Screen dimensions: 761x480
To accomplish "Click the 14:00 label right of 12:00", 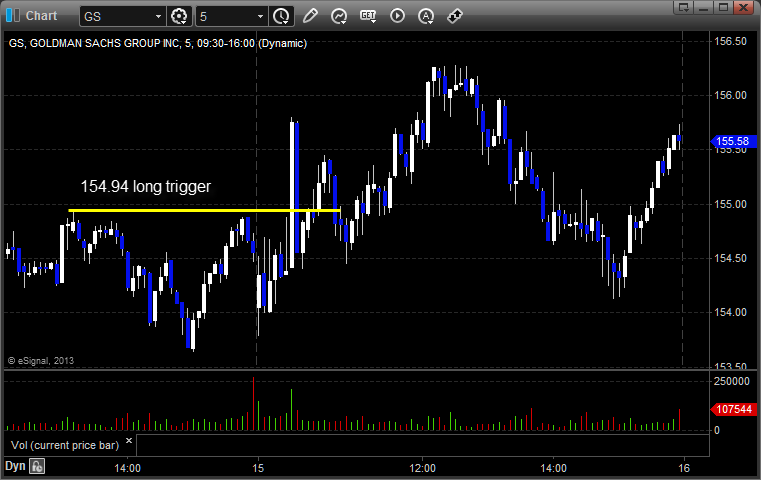I will 553,468.
